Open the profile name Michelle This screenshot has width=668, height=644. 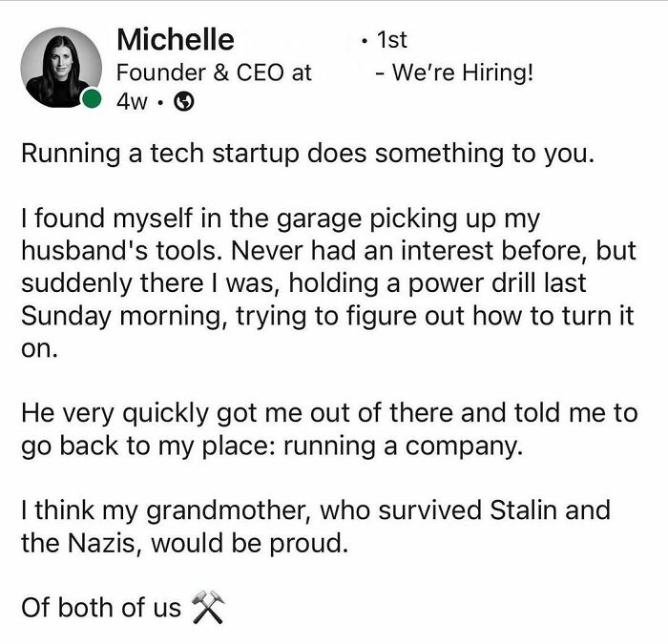176,40
